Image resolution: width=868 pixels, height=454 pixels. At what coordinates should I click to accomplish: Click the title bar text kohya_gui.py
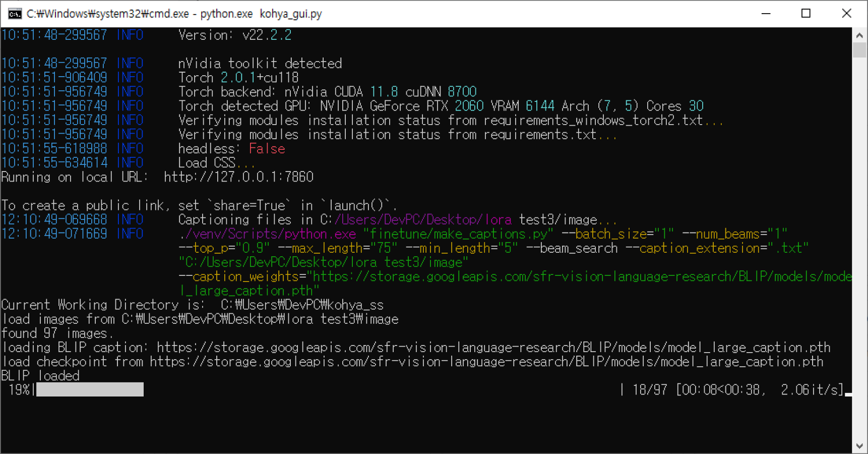291,14
